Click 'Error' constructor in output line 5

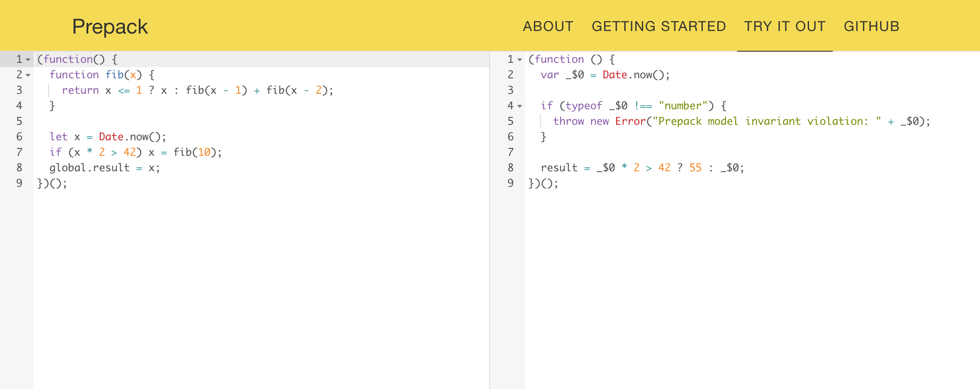(631, 121)
